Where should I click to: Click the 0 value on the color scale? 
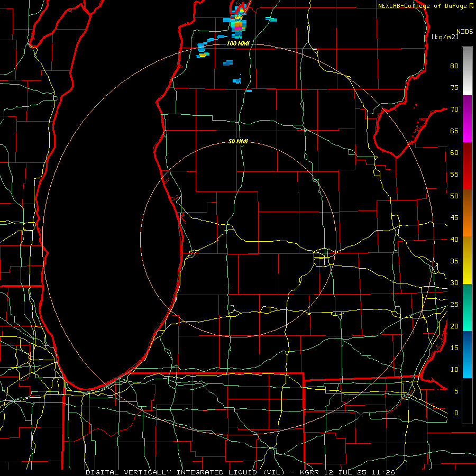[456, 413]
